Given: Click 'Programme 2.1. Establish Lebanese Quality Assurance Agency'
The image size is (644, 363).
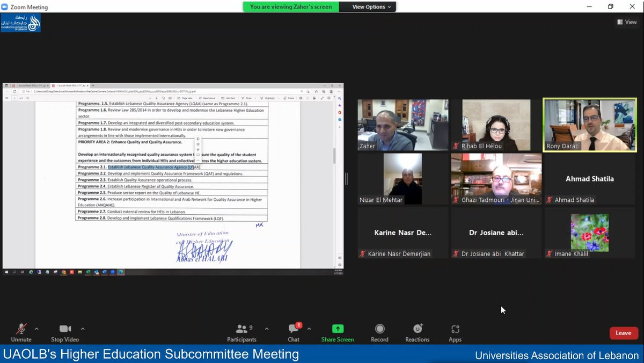Looking at the screenshot, I should [x=139, y=167].
